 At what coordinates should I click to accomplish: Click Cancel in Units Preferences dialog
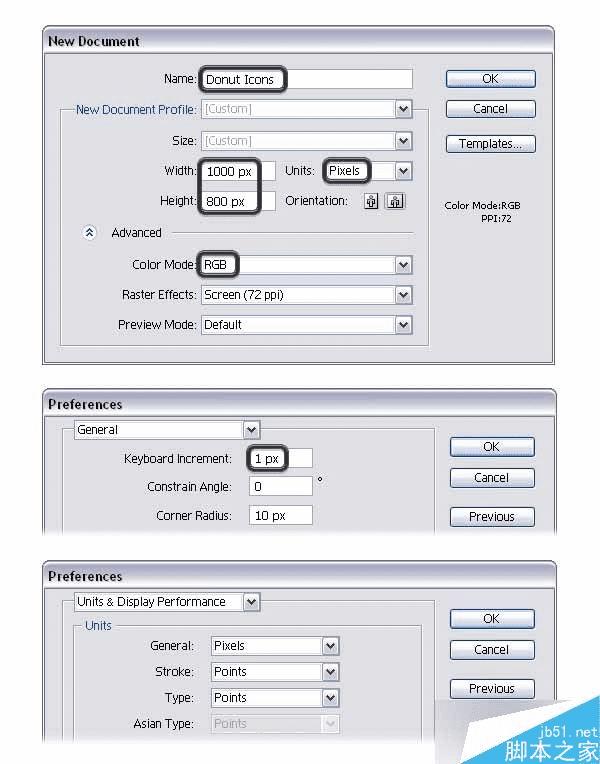pos(492,650)
